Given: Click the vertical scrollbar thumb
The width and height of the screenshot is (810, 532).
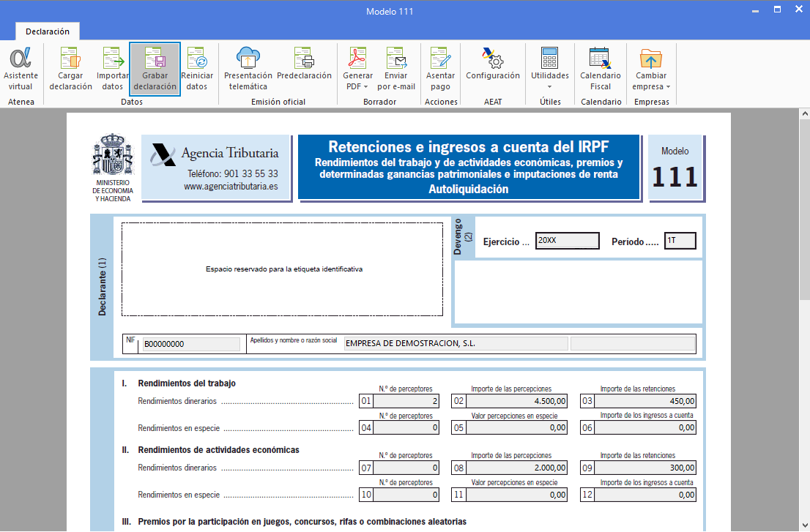Looking at the screenshot, I should click(805, 209).
